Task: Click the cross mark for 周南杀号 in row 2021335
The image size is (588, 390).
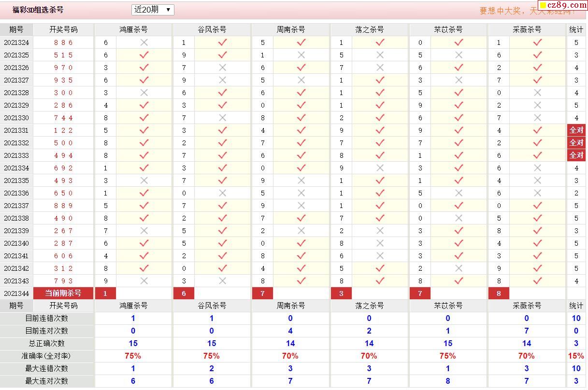Action: pyautogui.click(x=301, y=181)
